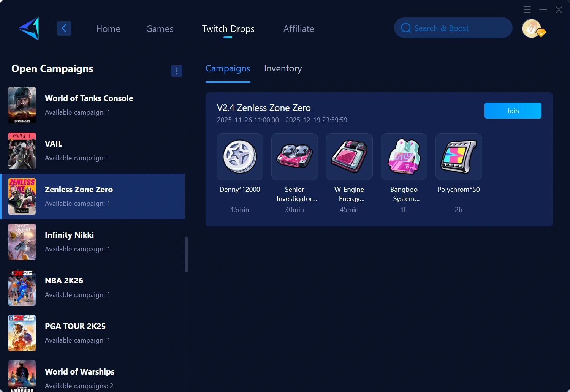Click the campaign list scrollbar
Viewport: 570px width, 392px height.
pos(186,254)
